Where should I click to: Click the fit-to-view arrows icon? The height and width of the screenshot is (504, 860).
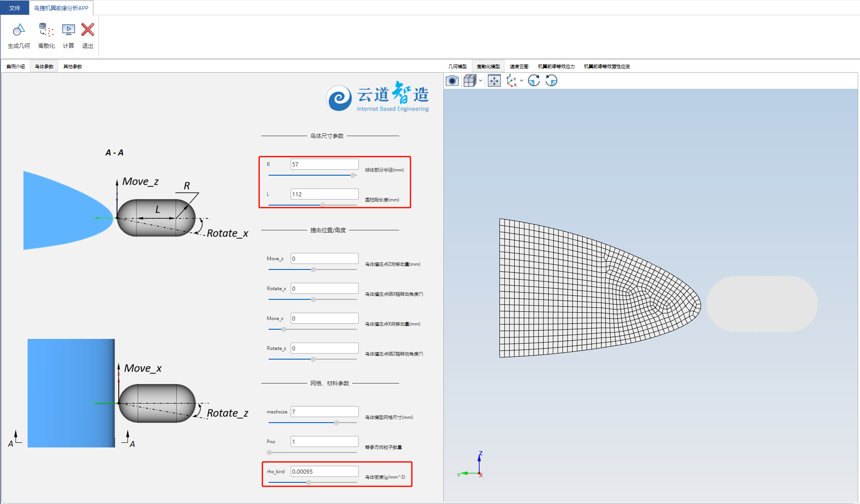click(494, 81)
